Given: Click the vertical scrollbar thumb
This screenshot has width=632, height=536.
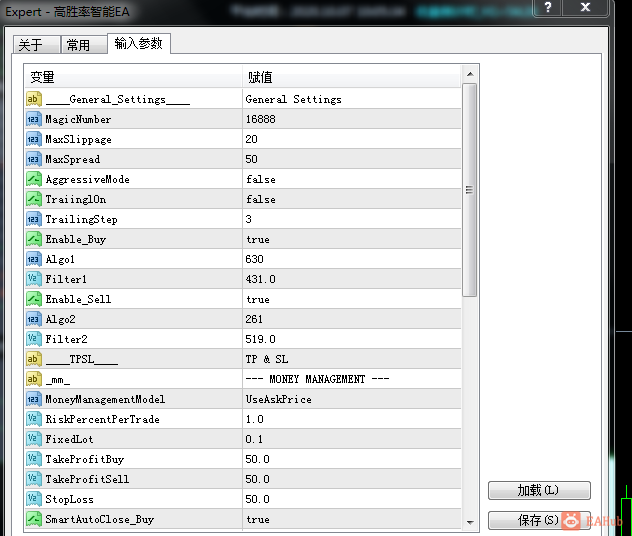Looking at the screenshot, I should coord(470,190).
